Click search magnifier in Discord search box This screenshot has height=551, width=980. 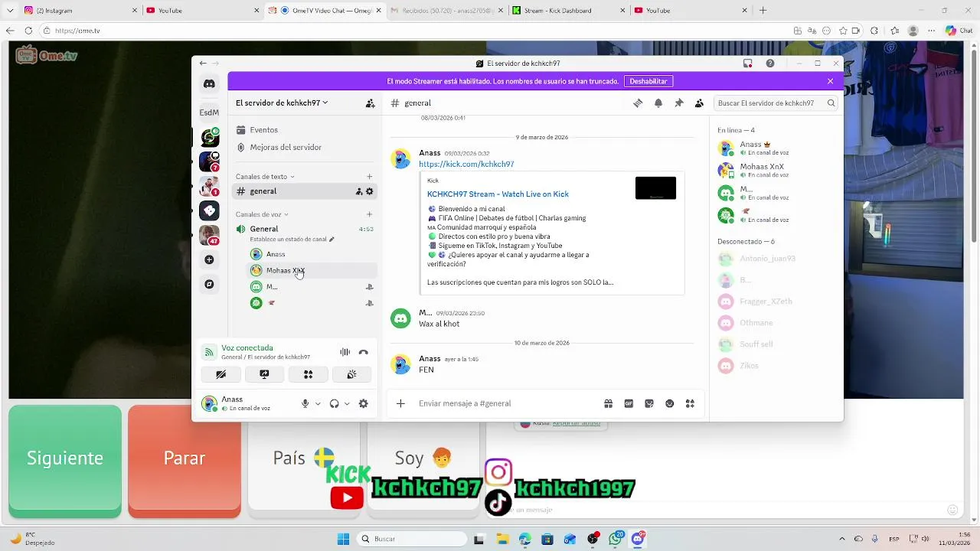click(831, 103)
